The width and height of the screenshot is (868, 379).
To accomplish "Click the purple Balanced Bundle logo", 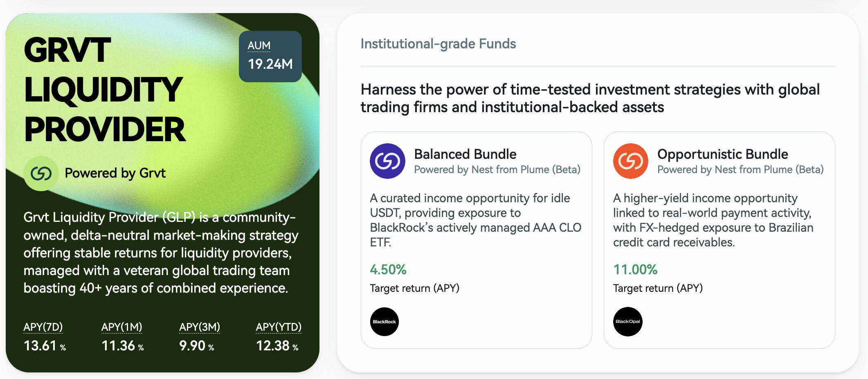I will coord(387,161).
